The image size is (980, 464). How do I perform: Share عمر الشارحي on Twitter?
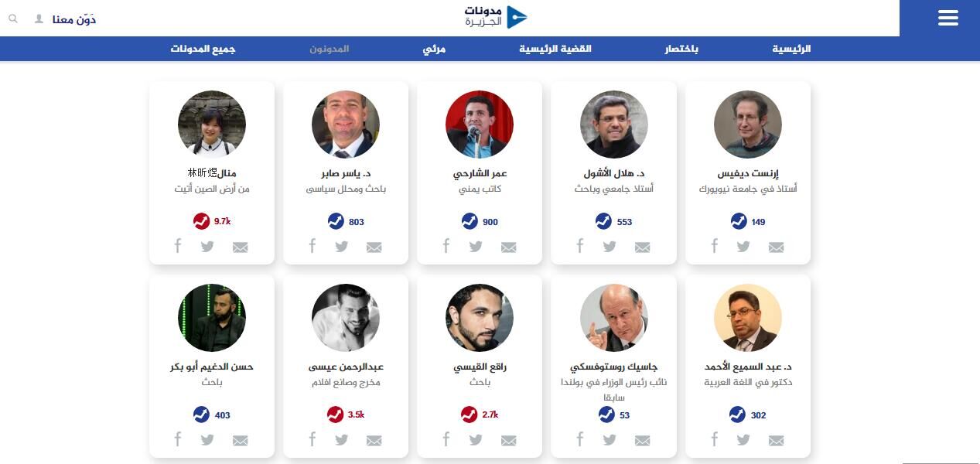pyautogui.click(x=476, y=247)
